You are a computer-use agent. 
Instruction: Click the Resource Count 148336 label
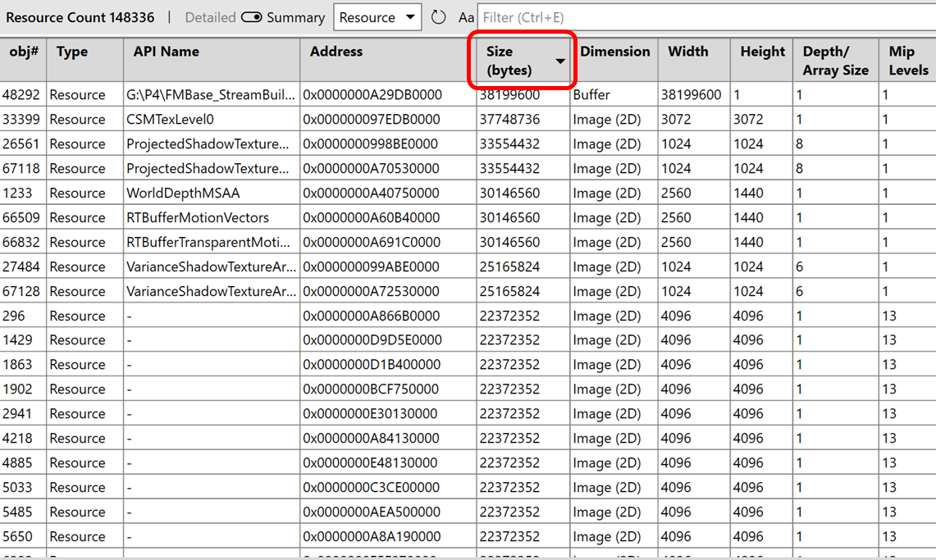[x=80, y=17]
